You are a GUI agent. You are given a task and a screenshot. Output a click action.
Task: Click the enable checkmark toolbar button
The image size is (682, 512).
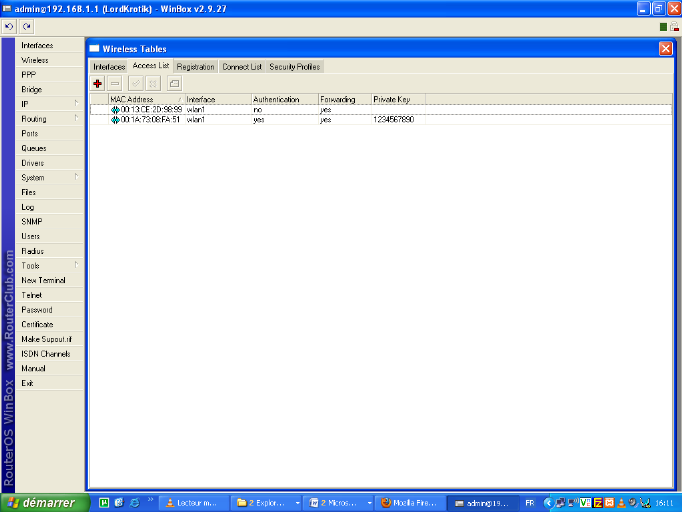(136, 83)
